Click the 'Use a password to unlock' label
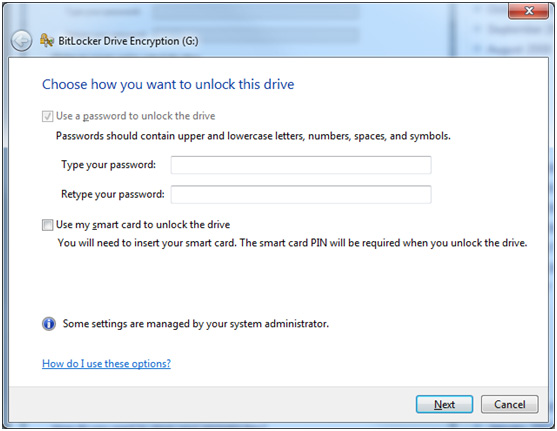The width and height of the screenshot is (557, 431). [135, 116]
